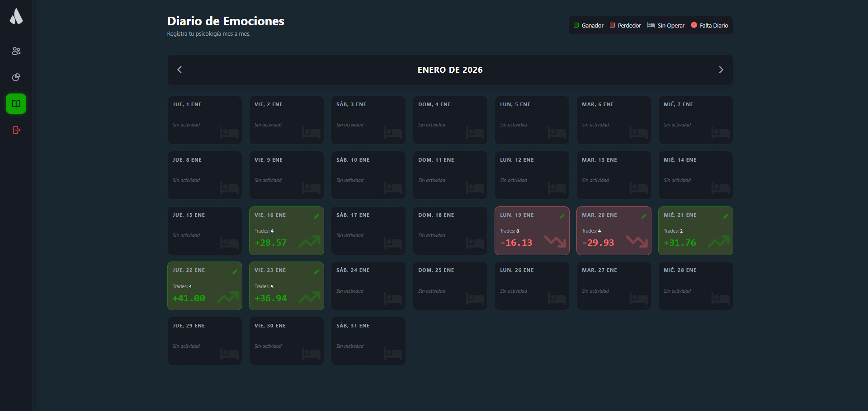The width and height of the screenshot is (868, 411).
Task: Click the pencil icon on Lun, 19 Ene
Action: tap(562, 216)
